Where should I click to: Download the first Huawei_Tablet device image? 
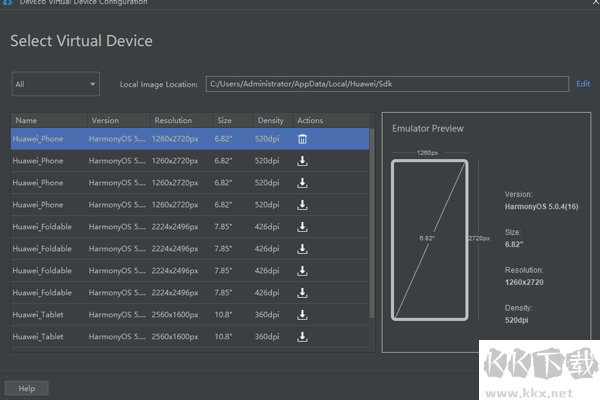pyautogui.click(x=302, y=315)
